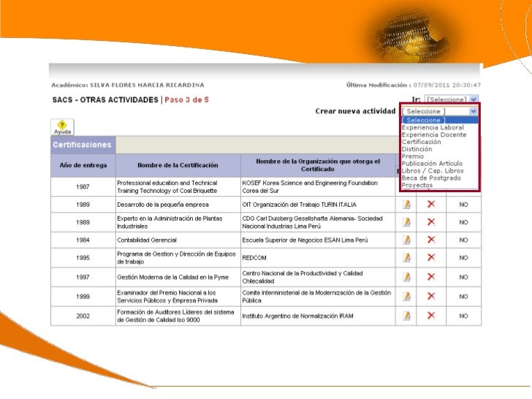The width and height of the screenshot is (532, 399).
Task: Click the OIT Organización del Trabajo cell
Action: pos(318,205)
